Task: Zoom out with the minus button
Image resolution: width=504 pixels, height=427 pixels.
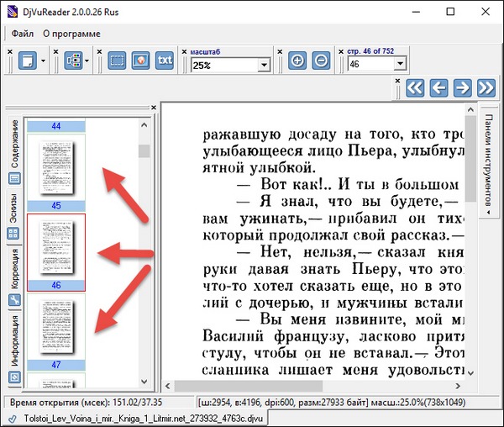Action: pyautogui.click(x=321, y=61)
